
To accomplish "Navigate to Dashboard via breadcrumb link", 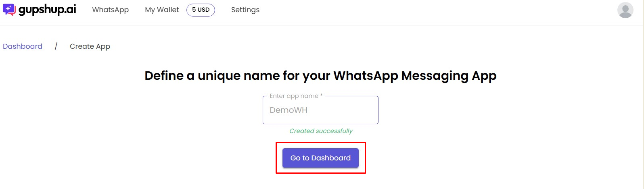I will (23, 46).
